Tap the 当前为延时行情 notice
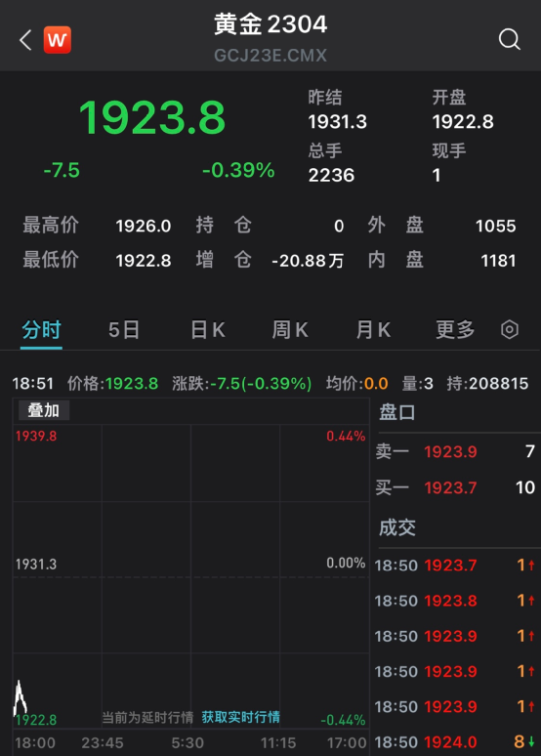 [x=147, y=718]
